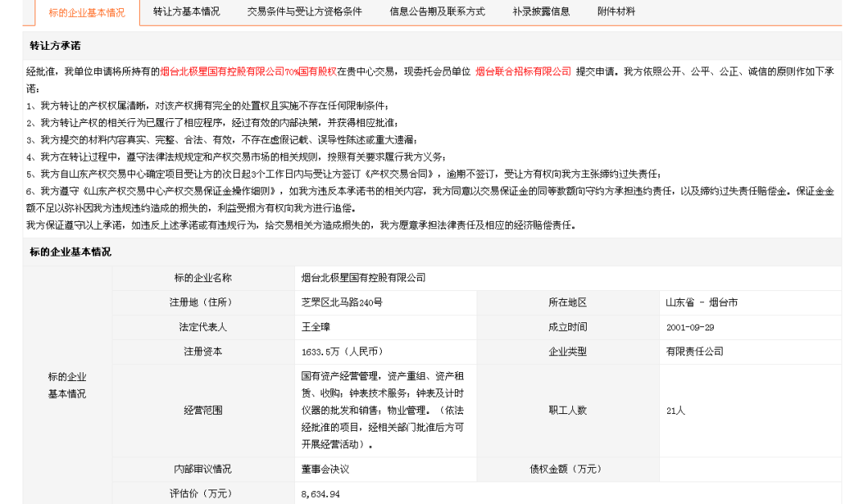The image size is (868, 504).
Task: Click the enterprise type value 有限责任公司
Action: [x=694, y=352]
